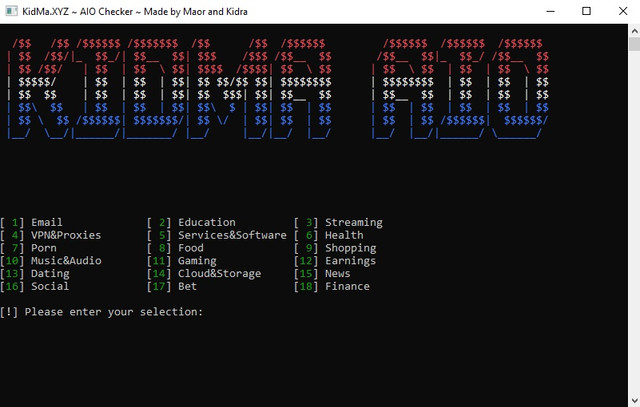Click the console app icon in title bar
Image resolution: width=640 pixels, height=407 pixels.
pos(11,11)
